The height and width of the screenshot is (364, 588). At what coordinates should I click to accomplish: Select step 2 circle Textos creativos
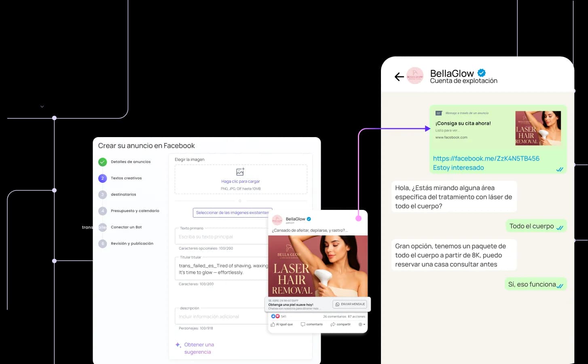[x=102, y=178]
